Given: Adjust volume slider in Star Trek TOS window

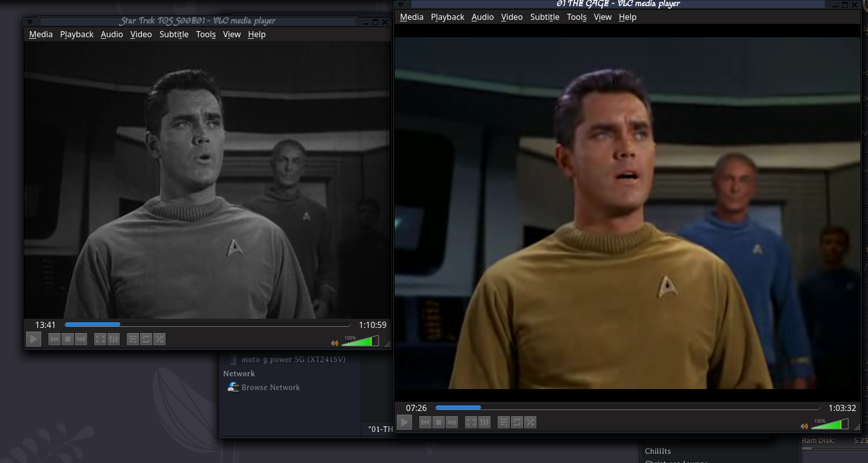Looking at the screenshot, I should (x=360, y=341).
